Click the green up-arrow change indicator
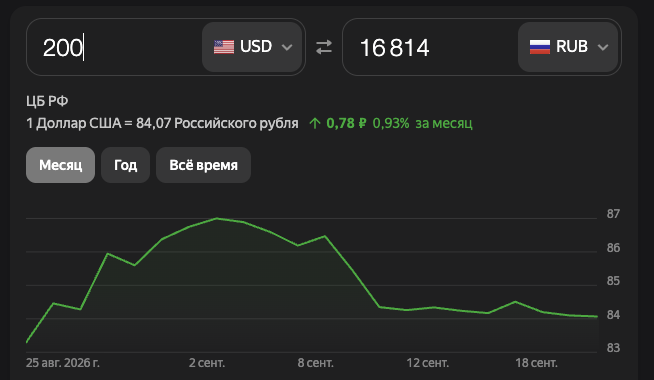The height and width of the screenshot is (380, 654). point(315,123)
